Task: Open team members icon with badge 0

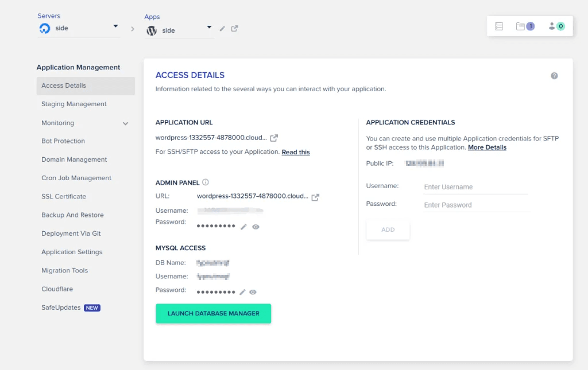Action: [x=556, y=26]
